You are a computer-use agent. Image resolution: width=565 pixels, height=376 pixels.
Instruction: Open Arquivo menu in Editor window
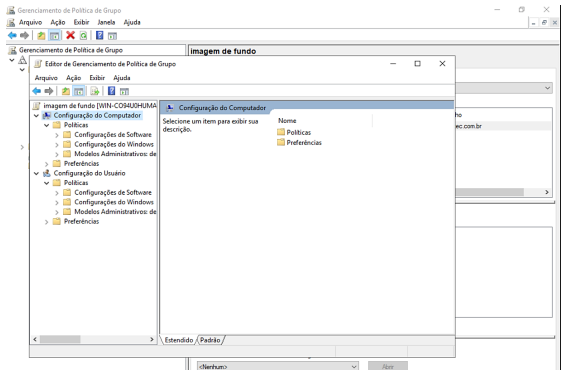(46, 78)
